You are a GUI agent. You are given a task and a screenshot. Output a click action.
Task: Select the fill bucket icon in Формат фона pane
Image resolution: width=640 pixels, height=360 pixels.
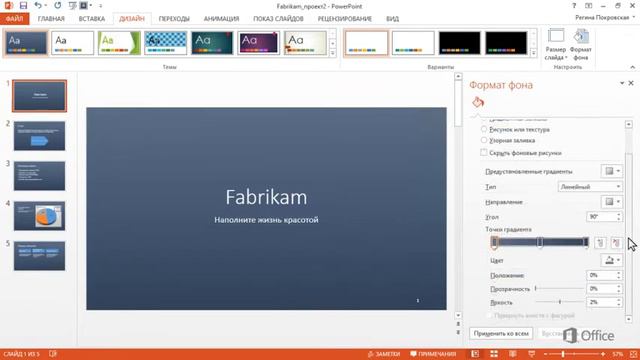click(x=478, y=102)
